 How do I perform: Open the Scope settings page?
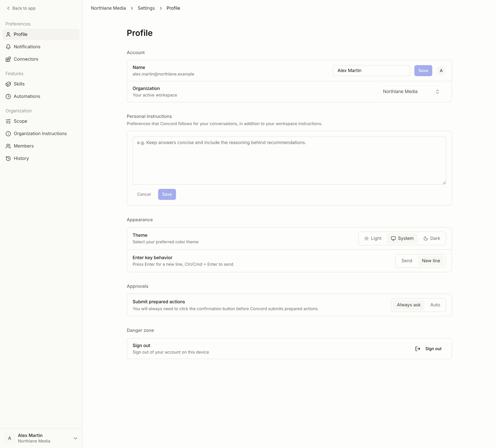(41, 121)
